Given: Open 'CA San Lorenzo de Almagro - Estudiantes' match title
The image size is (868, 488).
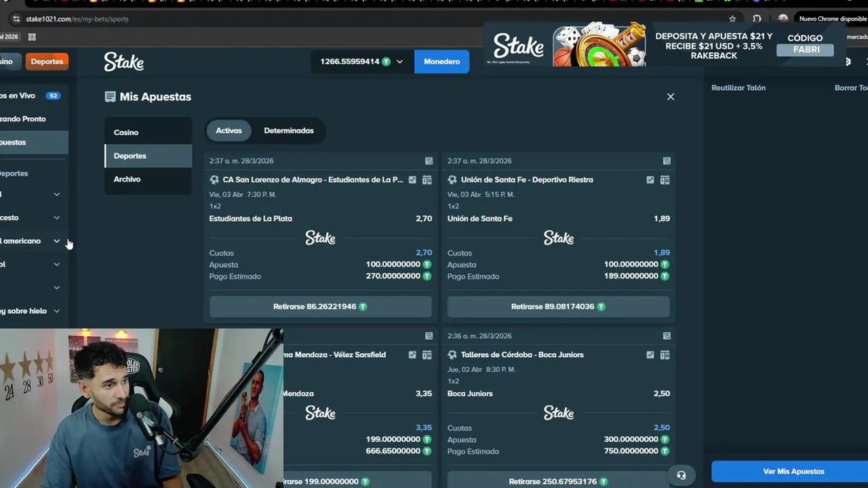Looking at the screenshot, I should click(x=313, y=180).
